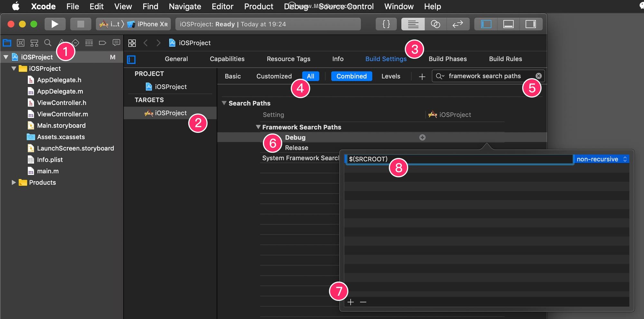Open the General tab
The image size is (644, 319).
[176, 59]
